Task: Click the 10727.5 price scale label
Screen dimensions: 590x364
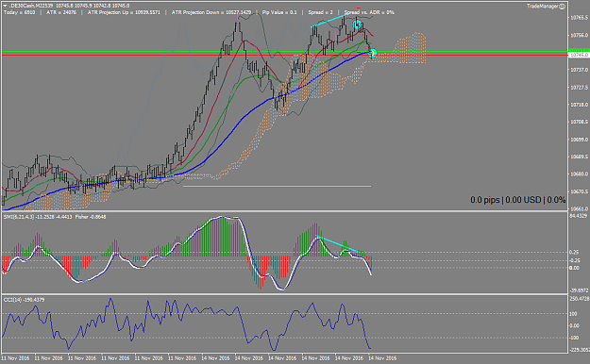Action: [579, 88]
